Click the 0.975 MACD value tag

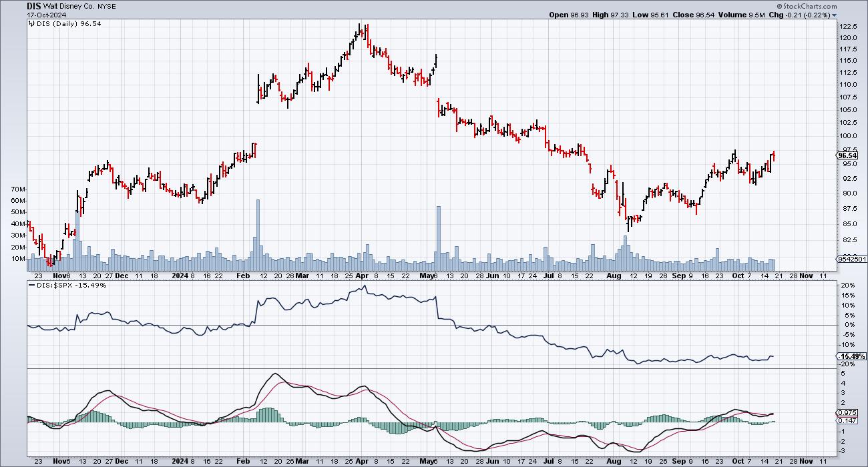[845, 412]
